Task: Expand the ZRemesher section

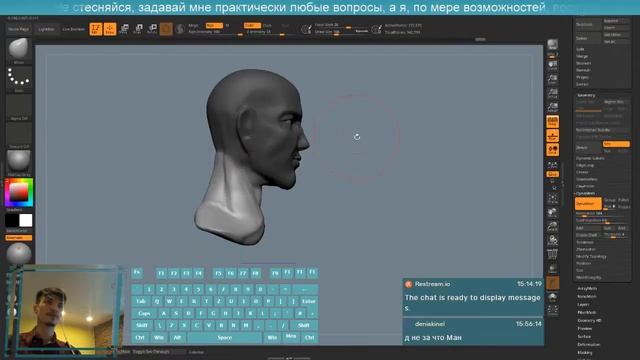Action: click(x=586, y=249)
